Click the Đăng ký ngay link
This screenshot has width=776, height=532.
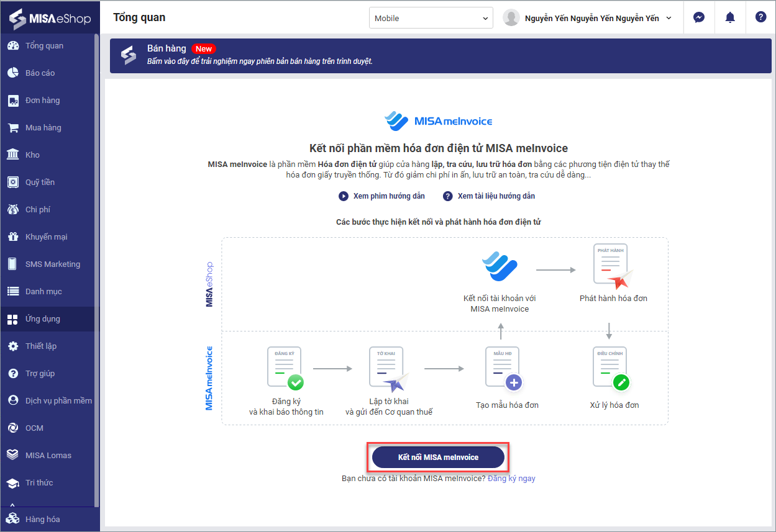click(x=511, y=479)
